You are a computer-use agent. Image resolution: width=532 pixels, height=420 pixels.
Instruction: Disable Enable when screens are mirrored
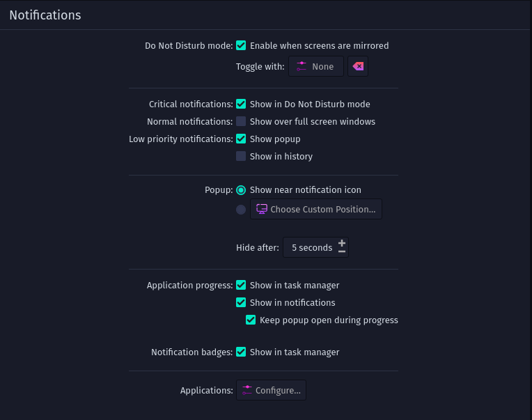pos(241,45)
